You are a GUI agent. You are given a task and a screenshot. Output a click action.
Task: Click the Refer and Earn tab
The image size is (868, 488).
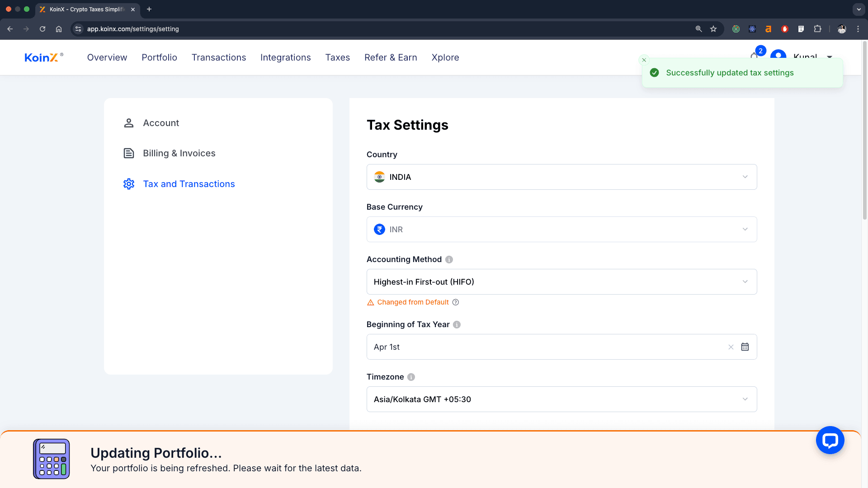pyautogui.click(x=391, y=57)
